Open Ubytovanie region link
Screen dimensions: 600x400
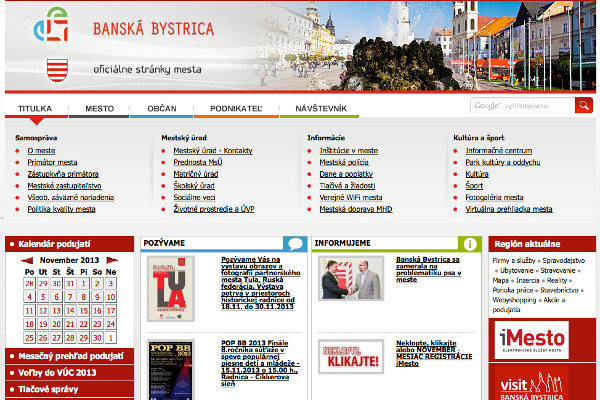point(517,271)
